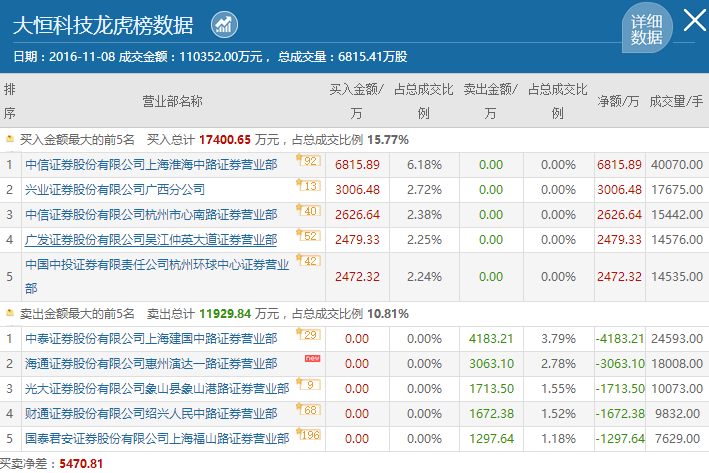The height and width of the screenshot is (473, 709).
Task: Open 中国中投证券有限责任公司杭州环球中心证券营业部 link
Action: 157,276
